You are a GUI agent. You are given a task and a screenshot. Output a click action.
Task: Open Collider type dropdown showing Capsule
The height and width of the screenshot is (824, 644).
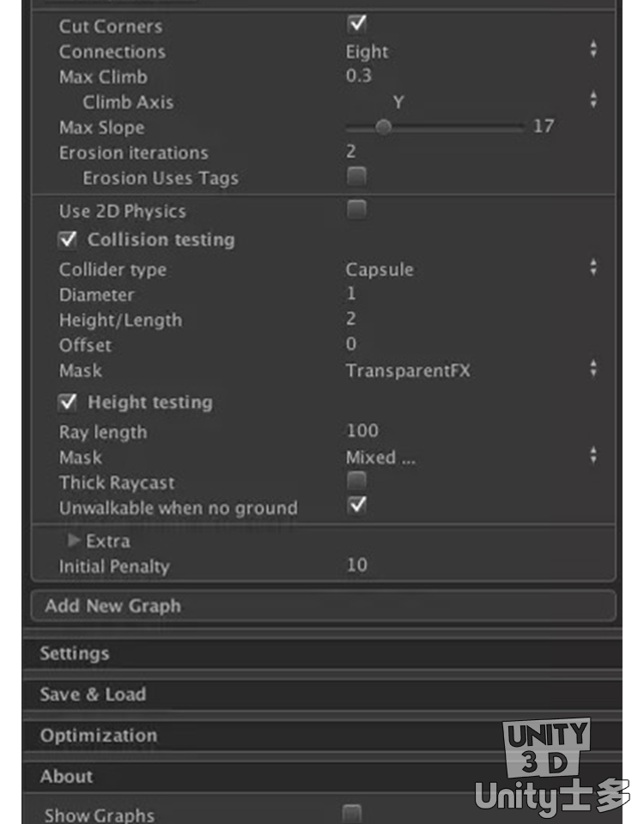pyautogui.click(x=471, y=269)
